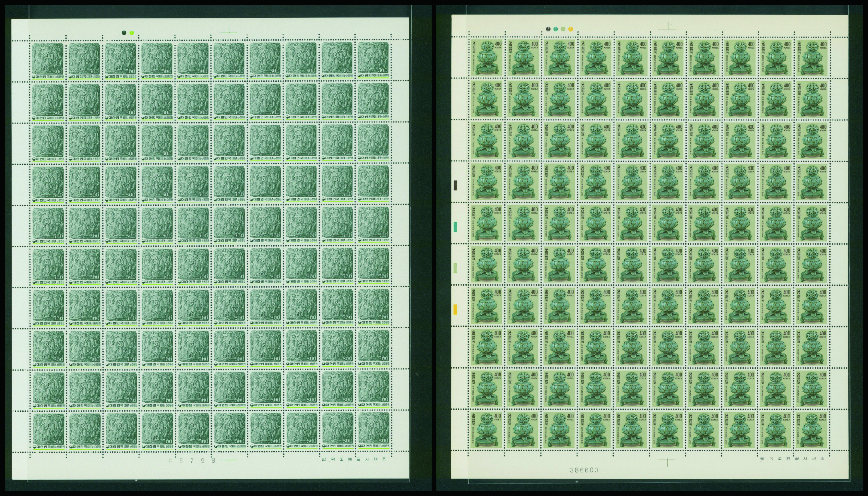Image resolution: width=868 pixels, height=496 pixels.
Task: Click serial number 386603 below the right sheet
Action: click(x=584, y=470)
